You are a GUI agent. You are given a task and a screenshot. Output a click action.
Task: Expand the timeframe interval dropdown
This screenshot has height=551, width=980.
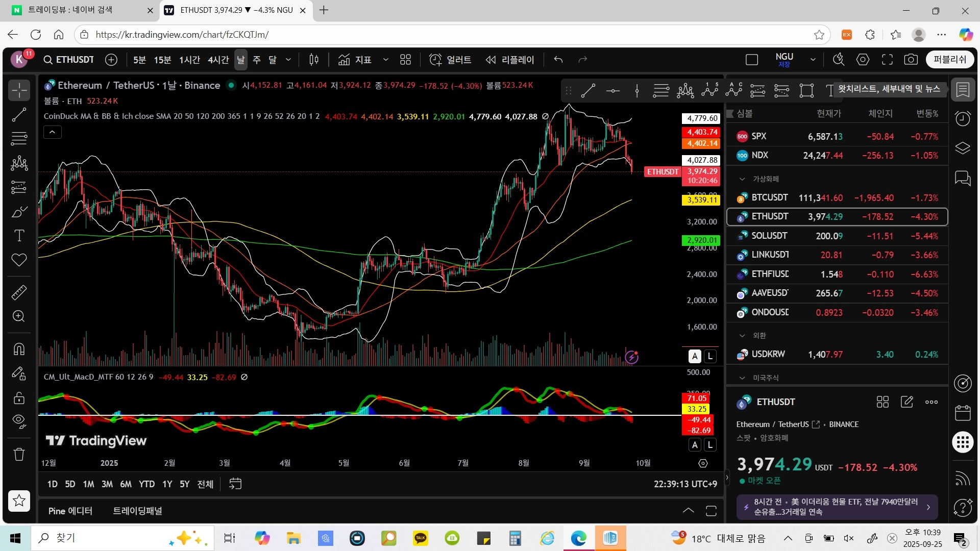click(x=288, y=60)
